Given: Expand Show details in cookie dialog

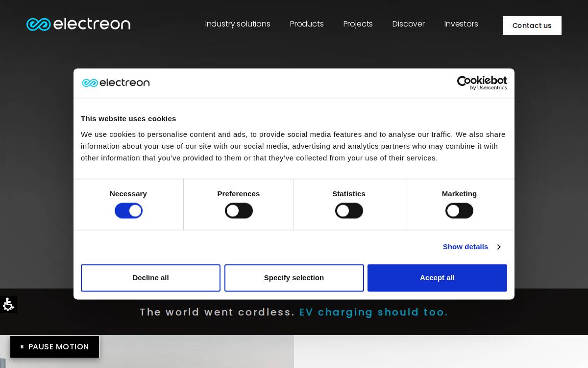Looking at the screenshot, I should (471, 247).
